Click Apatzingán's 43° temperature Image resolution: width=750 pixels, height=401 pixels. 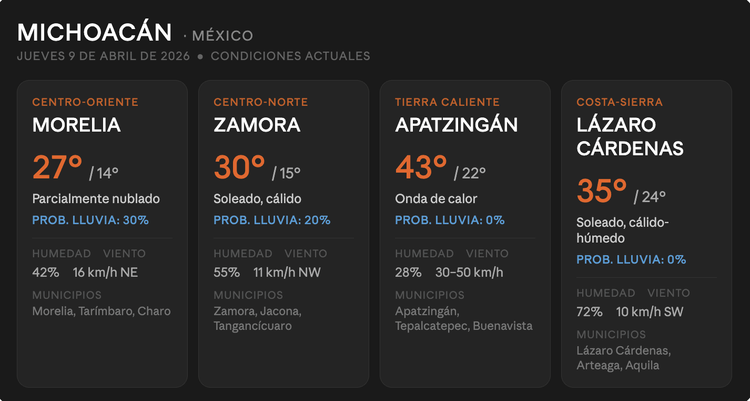tap(421, 167)
